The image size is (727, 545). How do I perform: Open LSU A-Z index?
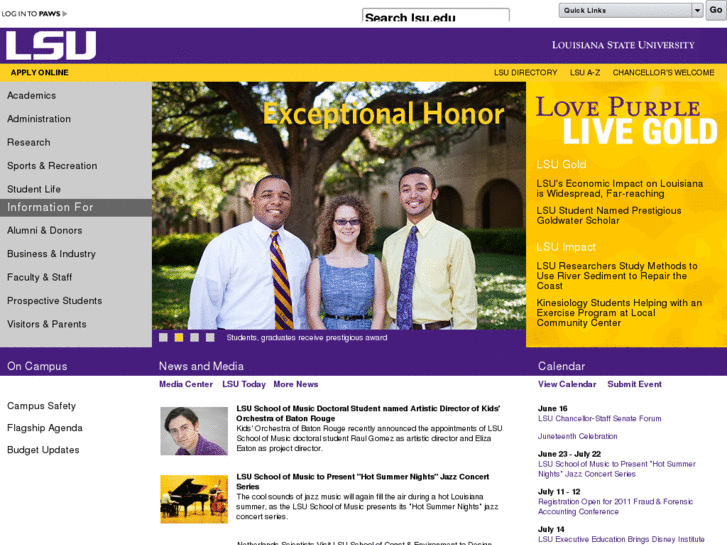coord(585,72)
